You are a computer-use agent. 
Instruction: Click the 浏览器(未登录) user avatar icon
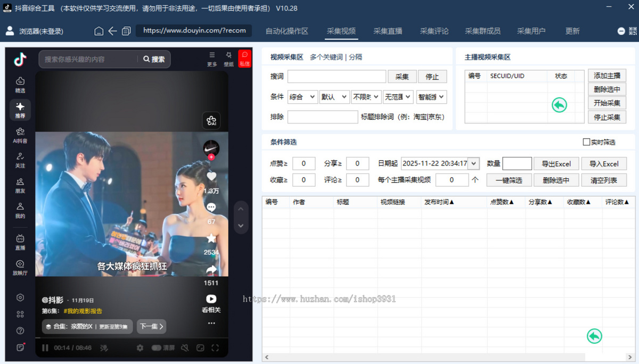point(10,31)
